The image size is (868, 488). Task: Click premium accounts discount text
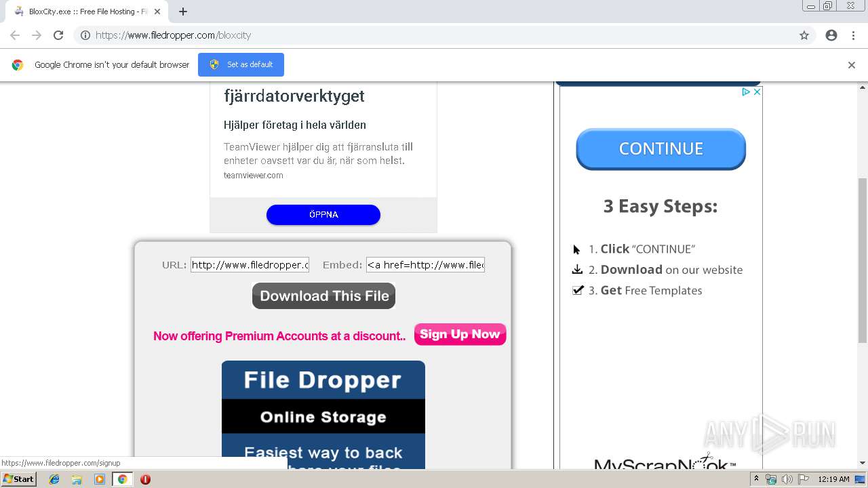[279, 336]
